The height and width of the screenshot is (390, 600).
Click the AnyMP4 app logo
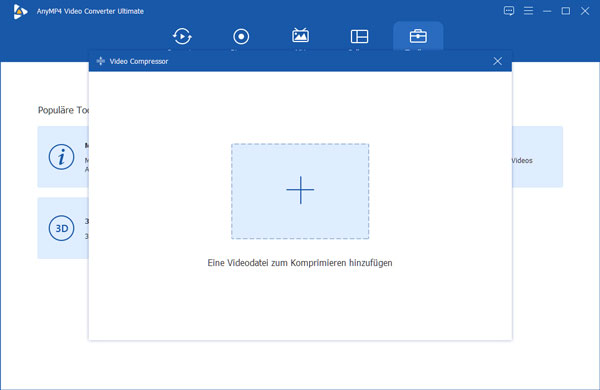[x=20, y=11]
